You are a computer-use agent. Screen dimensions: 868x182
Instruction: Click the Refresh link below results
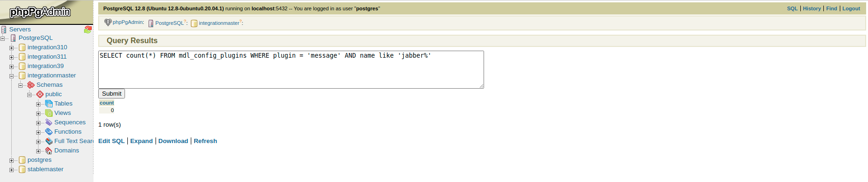click(205, 141)
